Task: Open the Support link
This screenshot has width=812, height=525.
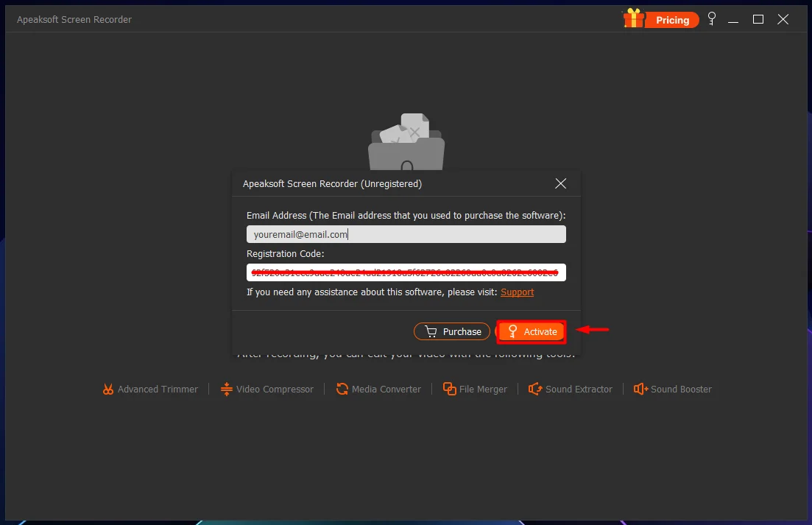Action: [x=517, y=292]
